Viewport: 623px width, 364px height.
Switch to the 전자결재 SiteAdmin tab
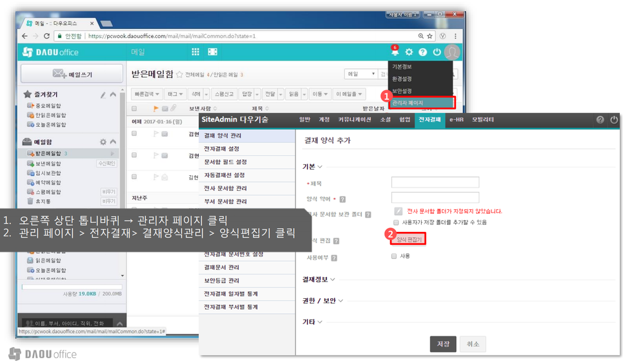430,119
